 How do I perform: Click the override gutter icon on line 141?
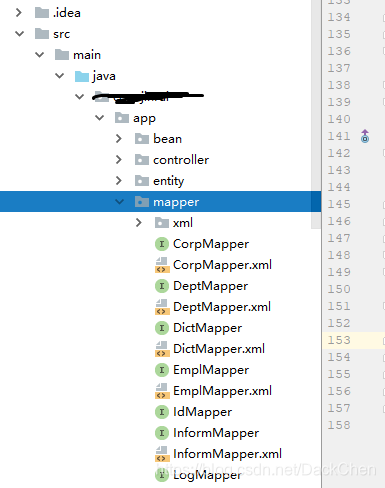pos(365,136)
